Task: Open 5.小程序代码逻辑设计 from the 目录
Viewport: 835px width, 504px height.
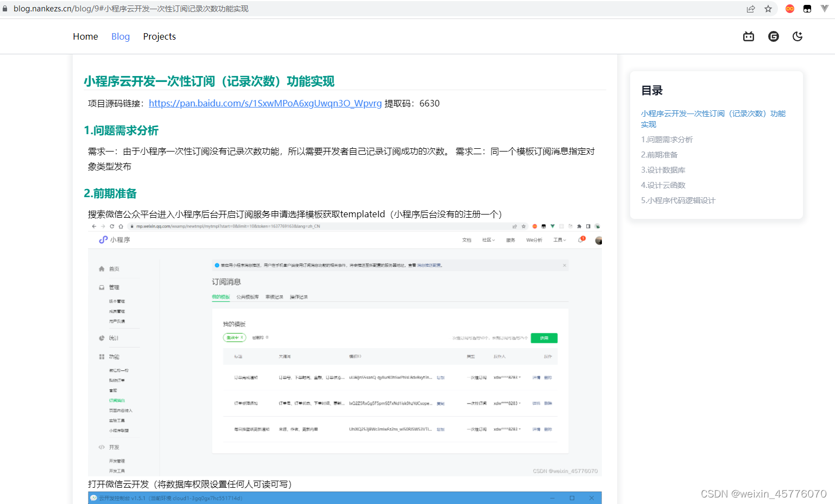Action: [x=679, y=200]
